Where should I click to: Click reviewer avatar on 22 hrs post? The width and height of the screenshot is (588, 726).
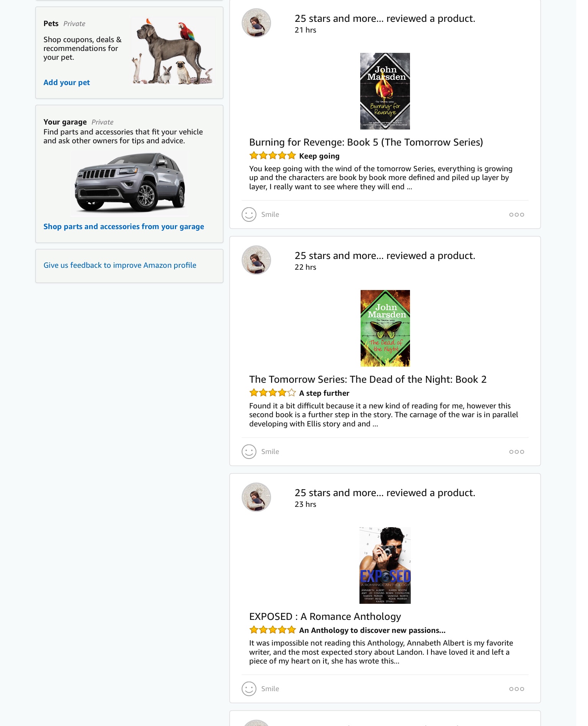[x=256, y=260]
